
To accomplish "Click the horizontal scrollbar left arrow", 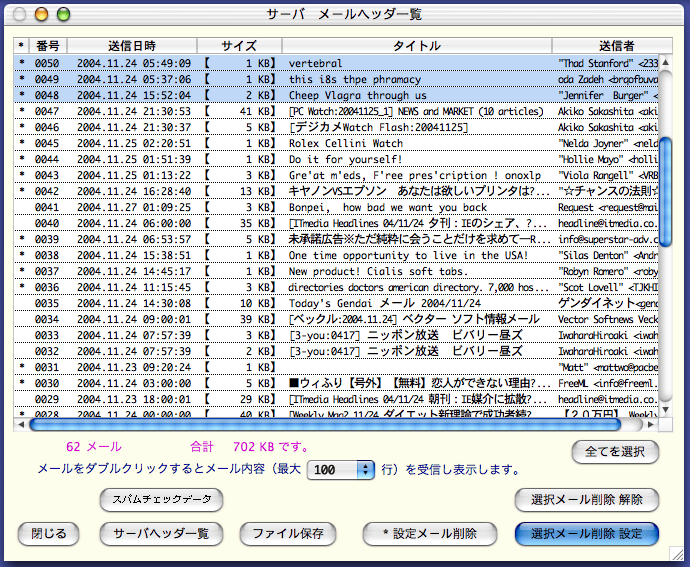I will tap(21, 424).
